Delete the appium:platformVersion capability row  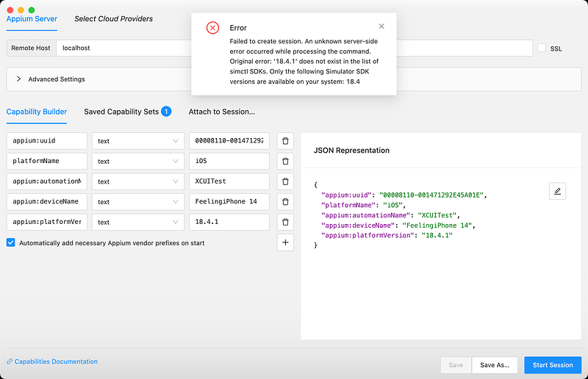pos(285,222)
